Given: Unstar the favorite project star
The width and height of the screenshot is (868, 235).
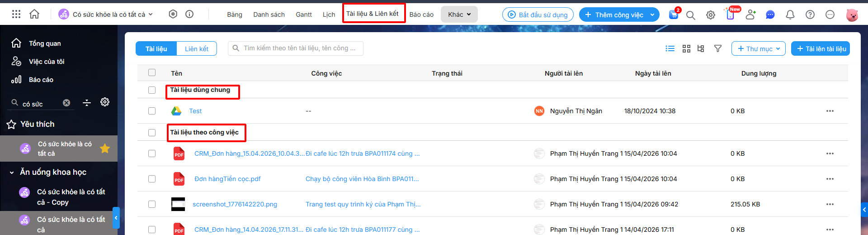Looking at the screenshot, I should [x=105, y=149].
